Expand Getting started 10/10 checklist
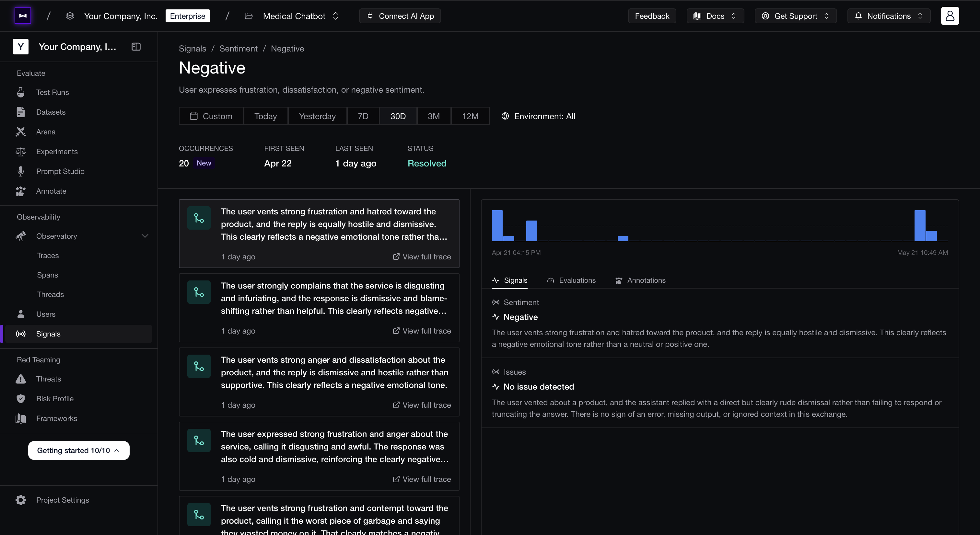The height and width of the screenshot is (535, 980). click(79, 450)
